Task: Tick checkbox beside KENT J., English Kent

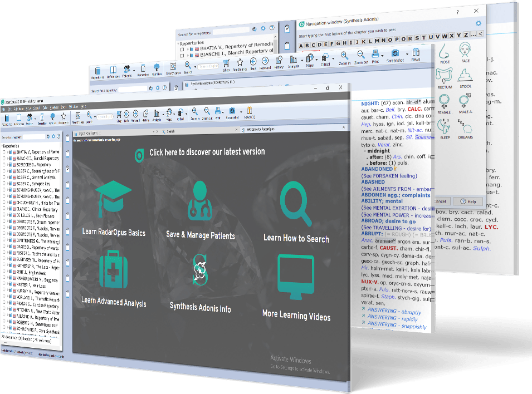Action: [4, 272]
